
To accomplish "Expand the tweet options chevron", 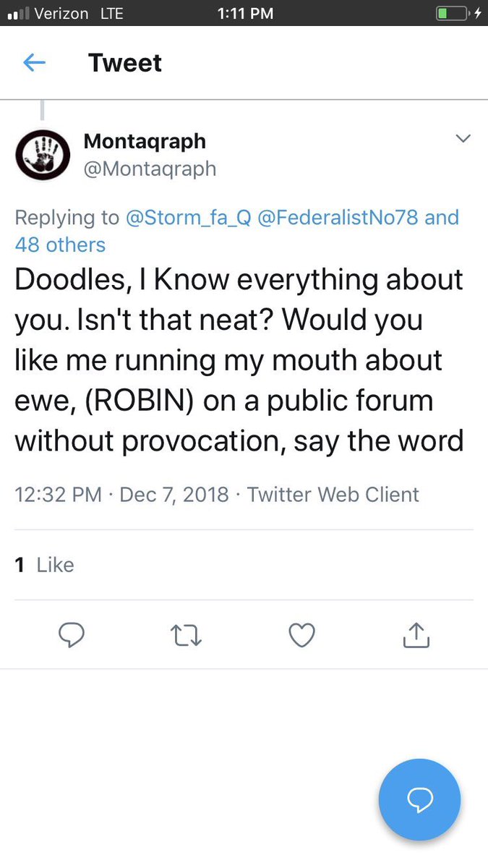I will pos(463,138).
